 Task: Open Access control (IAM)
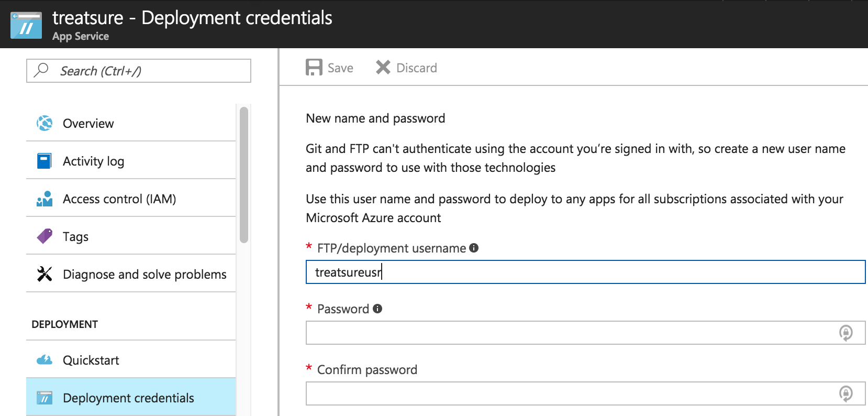point(131,199)
